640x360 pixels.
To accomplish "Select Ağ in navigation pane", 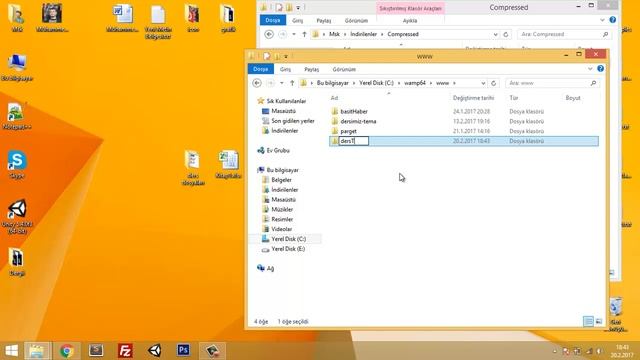I will (270, 268).
